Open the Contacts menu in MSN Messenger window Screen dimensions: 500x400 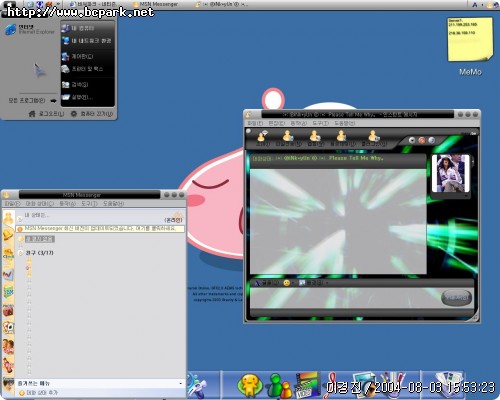pyautogui.click(x=39, y=203)
